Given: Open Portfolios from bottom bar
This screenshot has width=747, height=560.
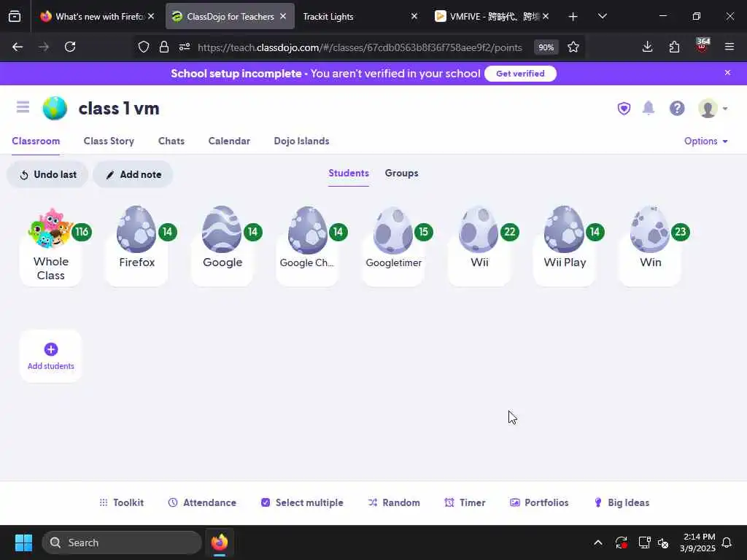Looking at the screenshot, I should (539, 502).
